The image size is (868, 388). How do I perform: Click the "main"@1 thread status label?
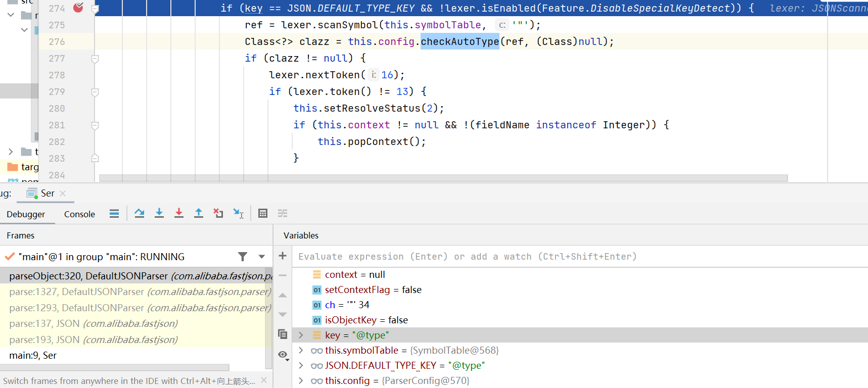[101, 257]
